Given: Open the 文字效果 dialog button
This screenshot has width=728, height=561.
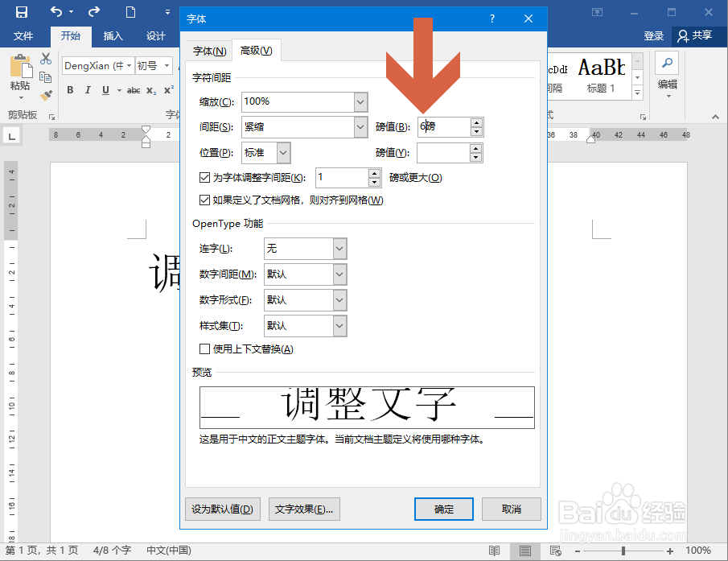Looking at the screenshot, I should coord(304,509).
